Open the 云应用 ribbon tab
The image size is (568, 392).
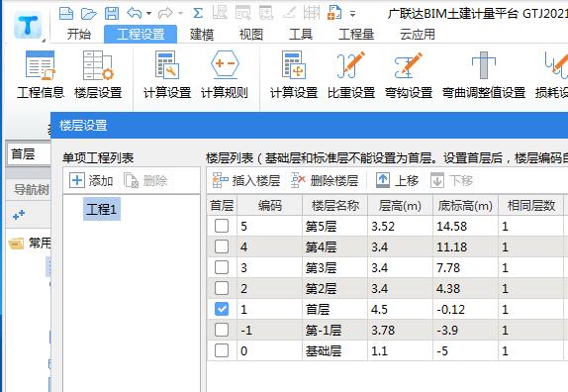[418, 35]
